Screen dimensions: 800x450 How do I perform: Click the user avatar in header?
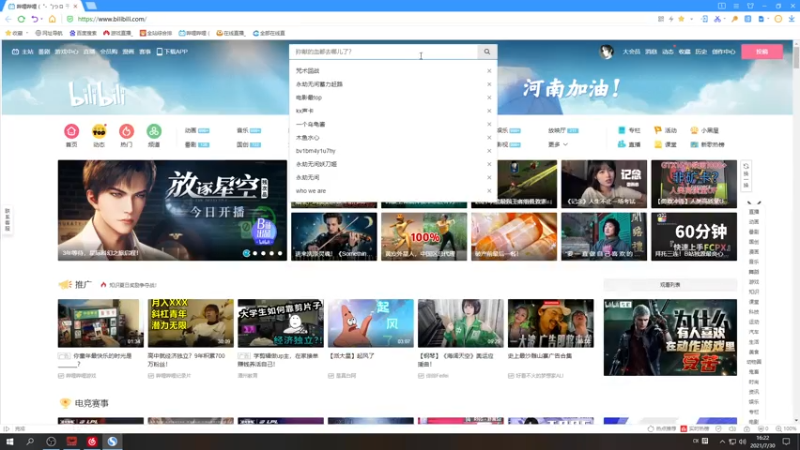(x=606, y=52)
